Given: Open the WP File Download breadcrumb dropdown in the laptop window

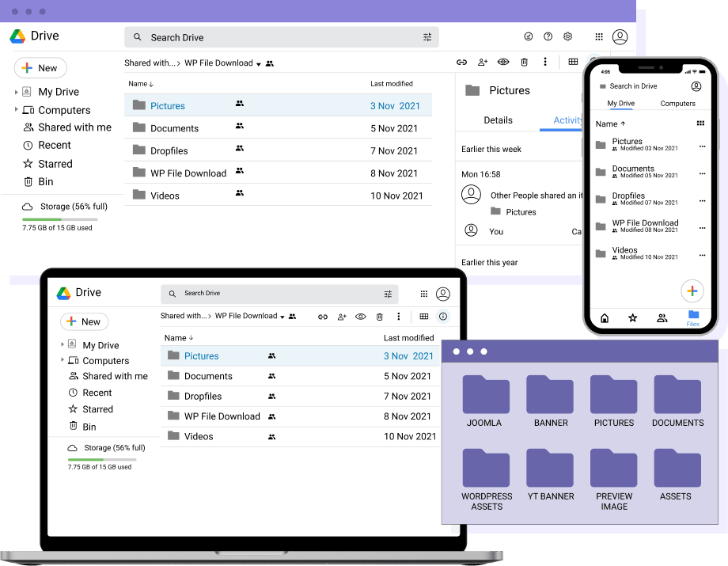Looking at the screenshot, I should click(x=282, y=317).
